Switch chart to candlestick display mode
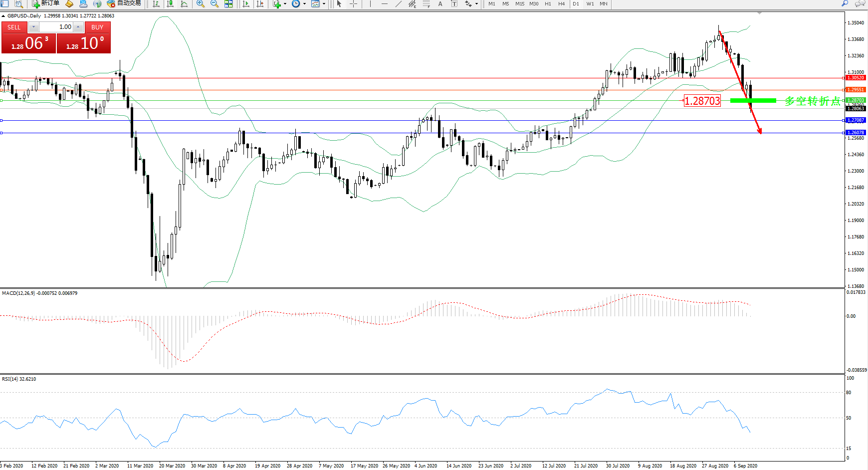This screenshot has width=868, height=470. (x=170, y=4)
